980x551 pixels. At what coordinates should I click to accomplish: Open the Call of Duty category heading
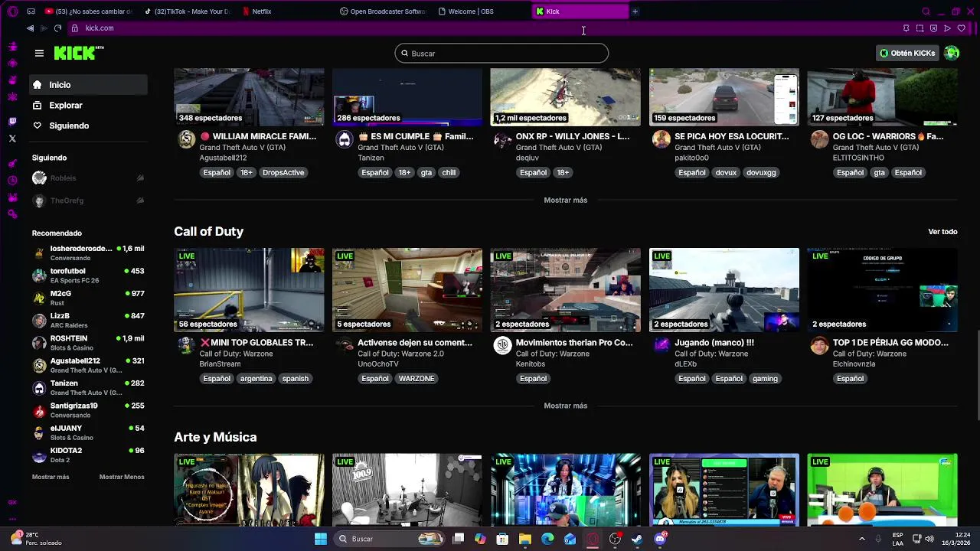[x=208, y=231]
